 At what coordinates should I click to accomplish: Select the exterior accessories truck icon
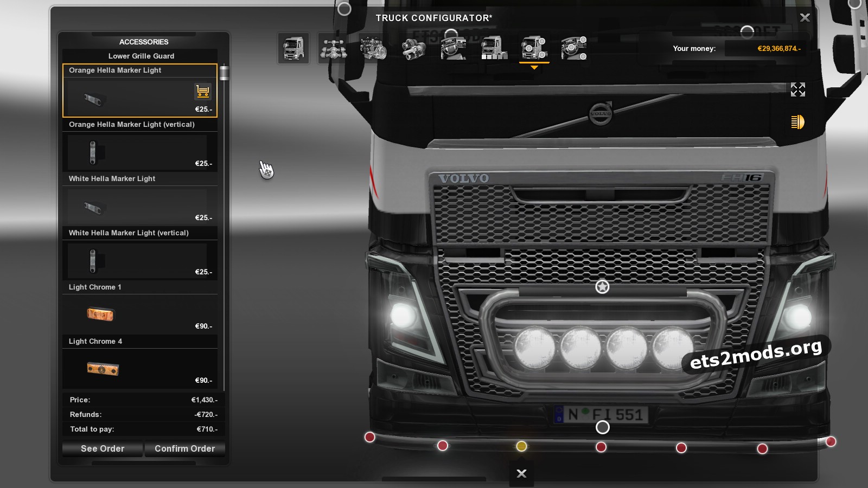click(x=534, y=48)
